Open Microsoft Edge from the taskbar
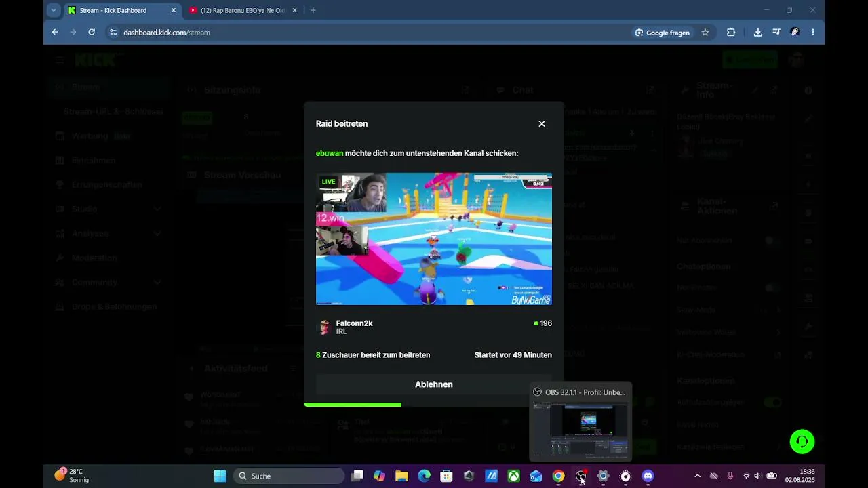 coord(424,476)
